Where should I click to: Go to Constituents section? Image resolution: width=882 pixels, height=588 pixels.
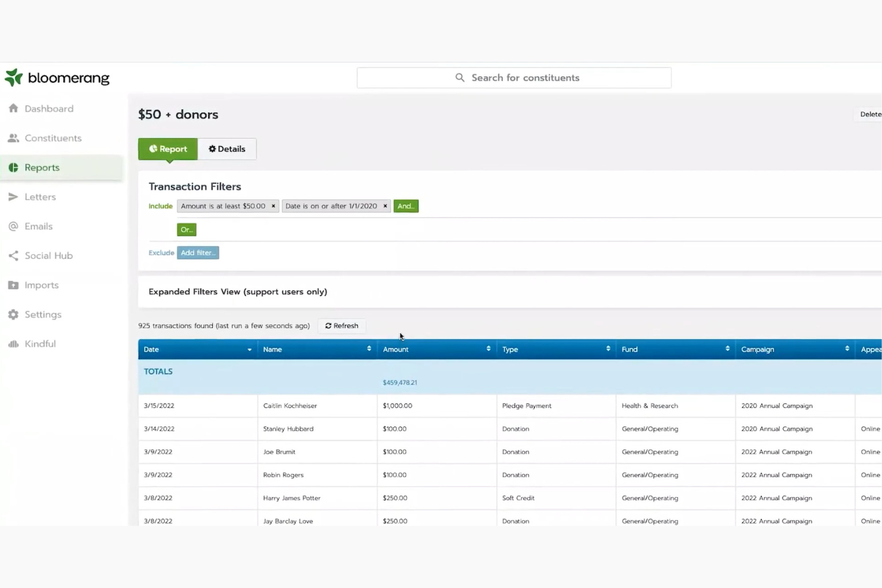[53, 138]
